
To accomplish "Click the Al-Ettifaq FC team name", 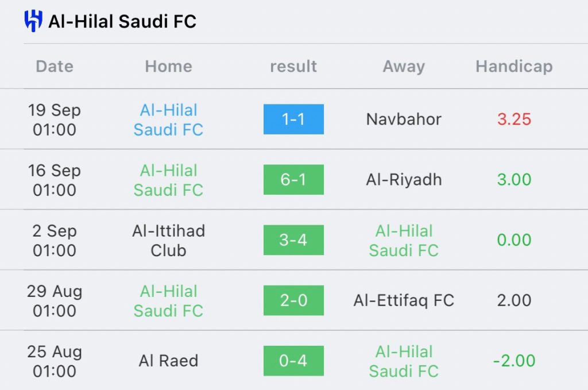I will [404, 300].
